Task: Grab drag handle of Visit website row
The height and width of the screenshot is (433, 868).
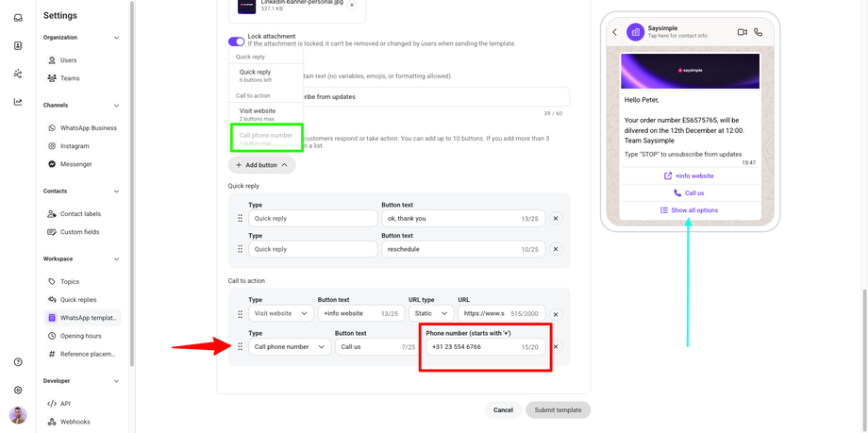Action: click(241, 314)
